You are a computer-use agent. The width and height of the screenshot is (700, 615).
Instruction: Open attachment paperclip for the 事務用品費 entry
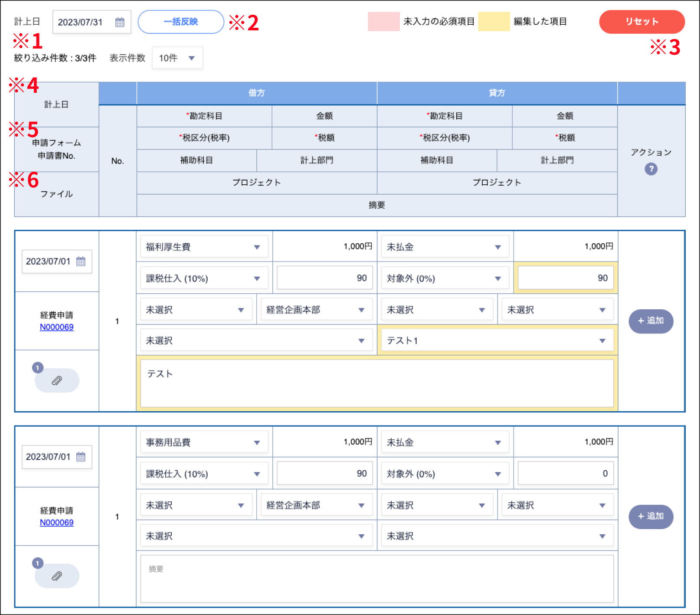click(x=57, y=576)
